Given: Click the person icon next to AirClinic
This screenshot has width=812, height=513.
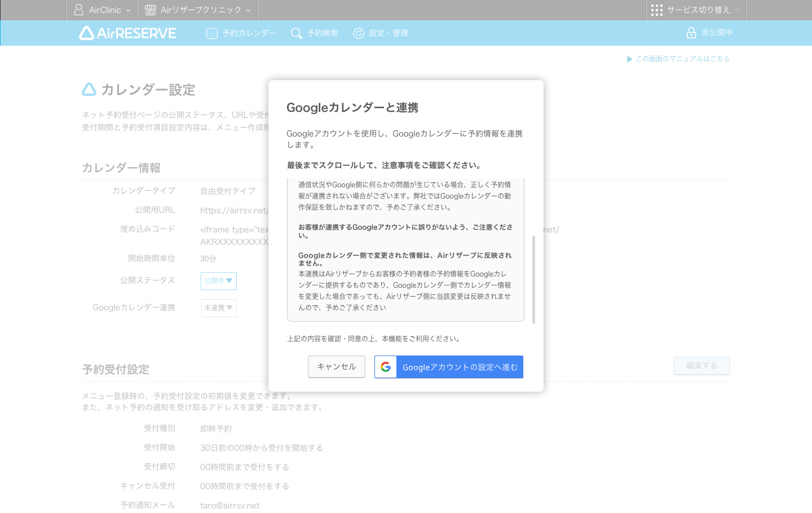Looking at the screenshot, I should tap(77, 10).
